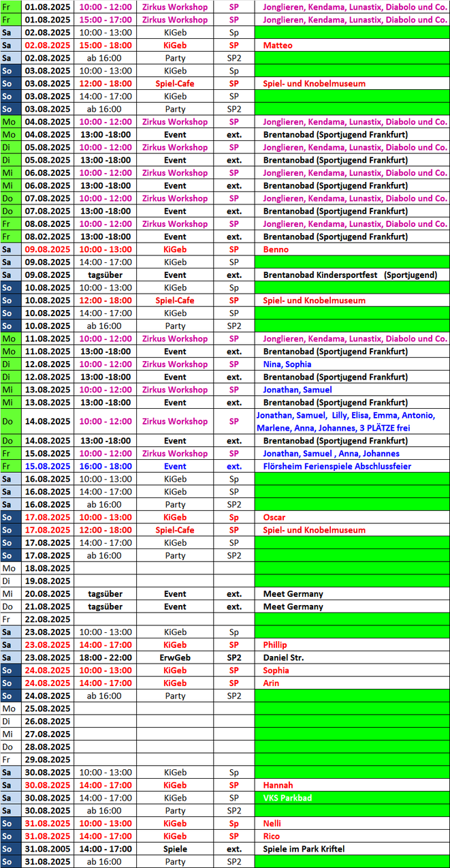Click the Daniel Str. cell
The image size is (450, 868).
[x=352, y=657]
